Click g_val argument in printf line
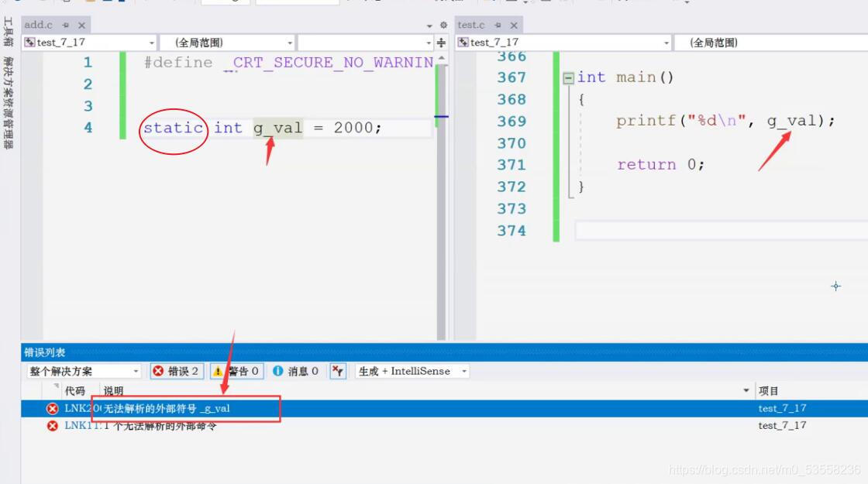Viewport: 868px width, 484px height. click(x=791, y=121)
